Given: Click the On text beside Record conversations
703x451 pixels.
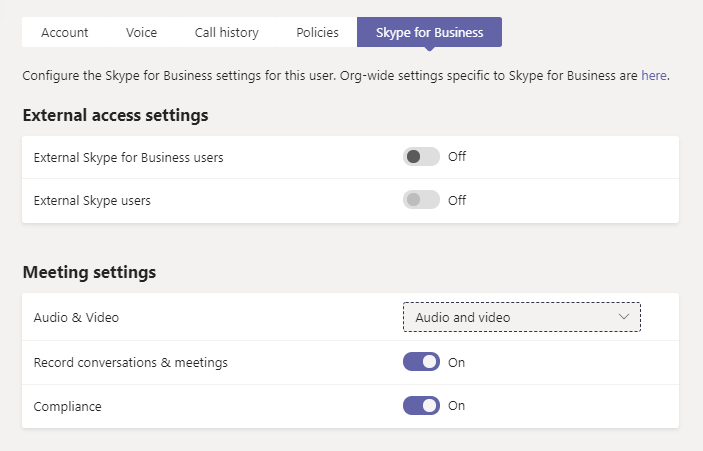Looking at the screenshot, I should point(456,362).
